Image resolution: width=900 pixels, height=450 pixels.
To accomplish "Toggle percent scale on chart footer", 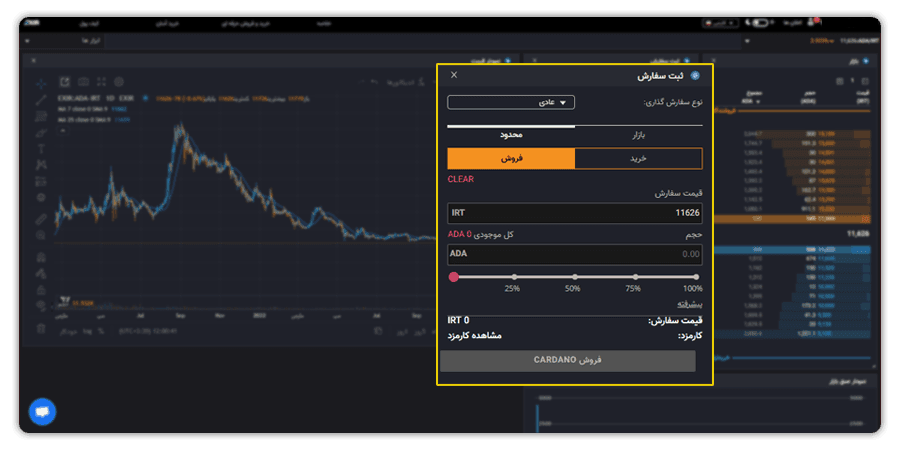I will (x=101, y=331).
